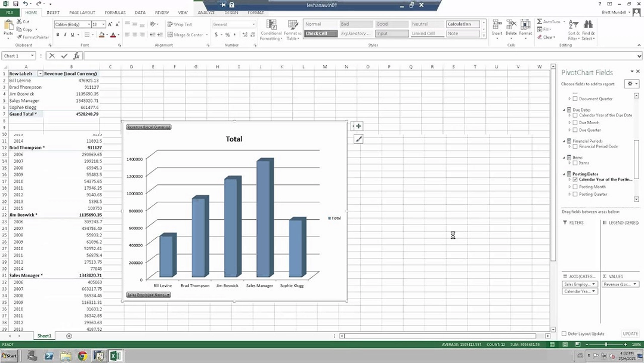This screenshot has width=644, height=363.
Task: Select the Sheet1 worksheet tab
Action: point(44,336)
